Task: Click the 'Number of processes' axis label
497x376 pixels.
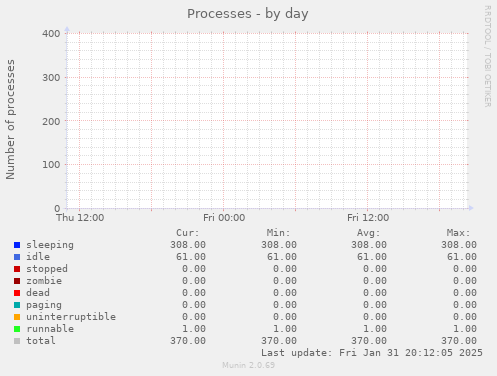Action: coord(10,120)
